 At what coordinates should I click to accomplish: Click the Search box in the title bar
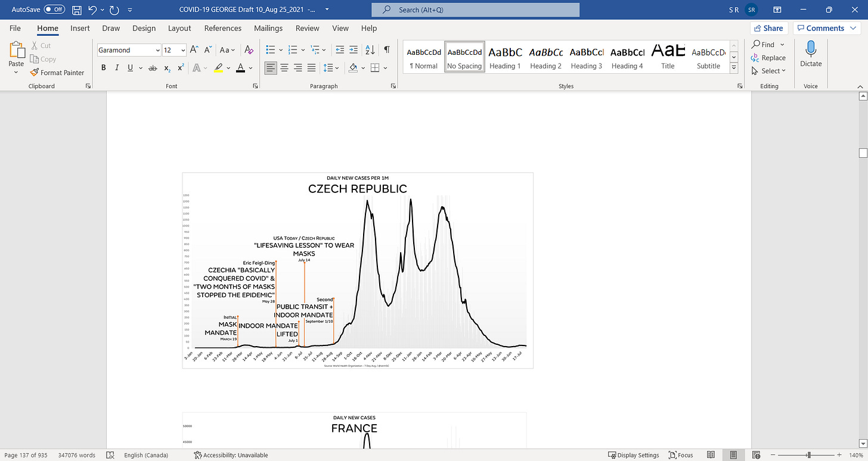475,10
